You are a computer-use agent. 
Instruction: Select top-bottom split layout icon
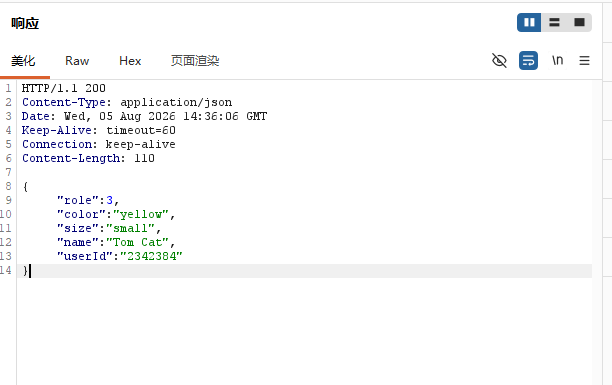click(554, 22)
